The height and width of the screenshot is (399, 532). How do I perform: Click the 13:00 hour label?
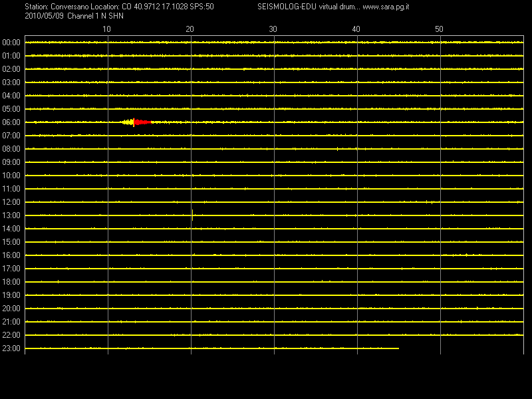(11, 215)
